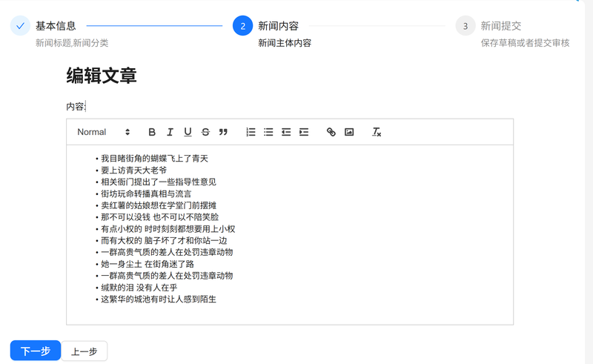Click the 内容 label
Screen dimensions: 593x364
tap(76, 107)
